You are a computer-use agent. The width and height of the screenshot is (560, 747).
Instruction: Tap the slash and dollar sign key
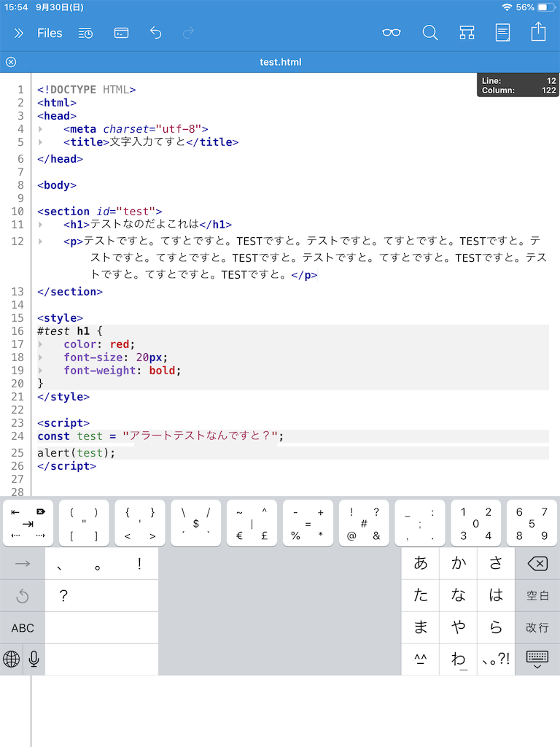click(x=195, y=523)
